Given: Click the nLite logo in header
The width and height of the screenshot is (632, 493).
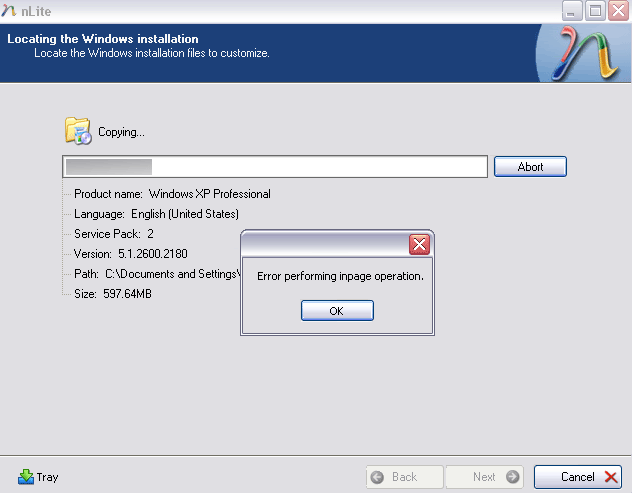Looking at the screenshot, I should (586, 53).
